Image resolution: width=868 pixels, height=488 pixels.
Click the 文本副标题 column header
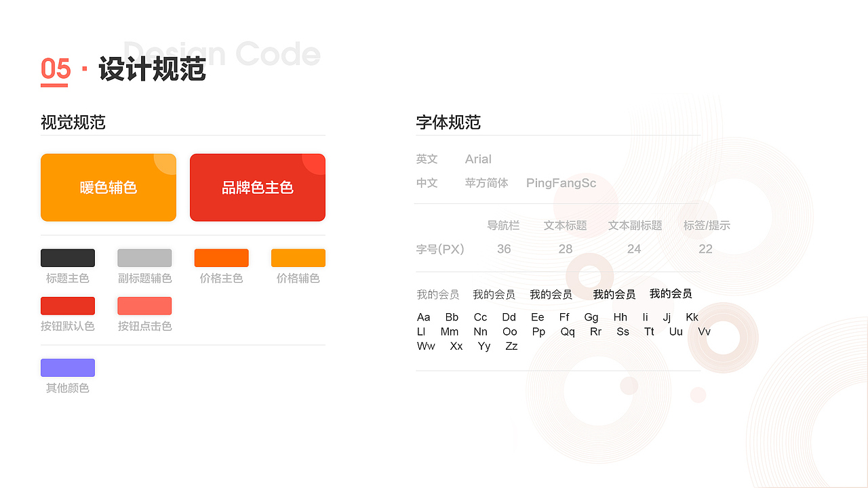click(x=635, y=226)
